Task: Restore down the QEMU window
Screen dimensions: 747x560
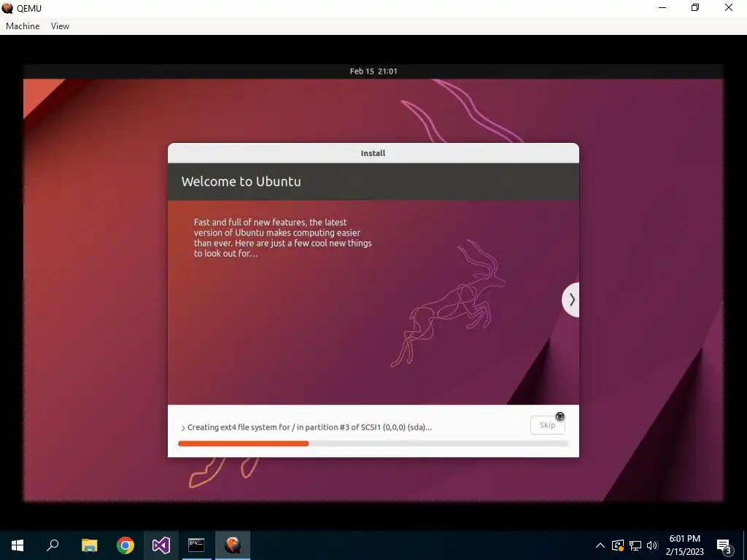Action: (695, 7)
